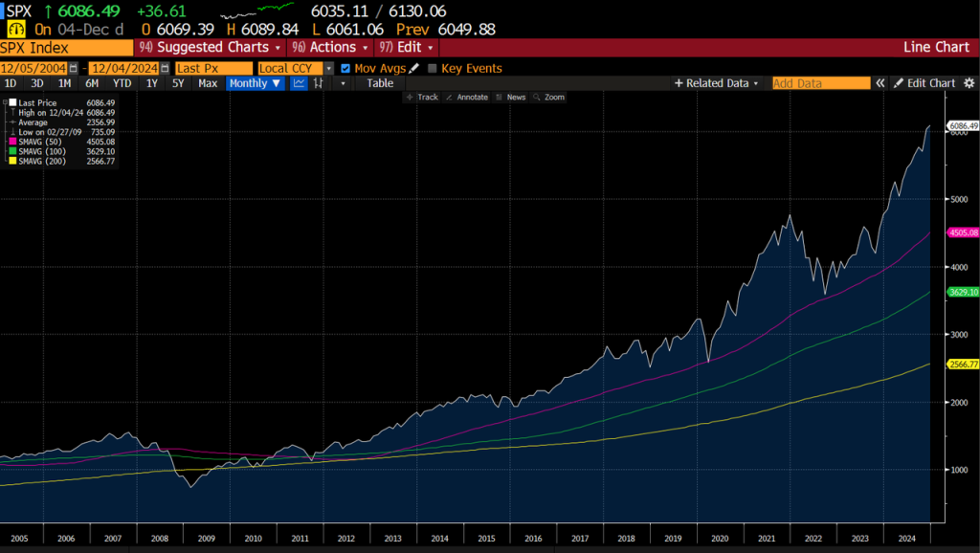
Task: Activate the Zoom magnifier tool
Action: 549,97
